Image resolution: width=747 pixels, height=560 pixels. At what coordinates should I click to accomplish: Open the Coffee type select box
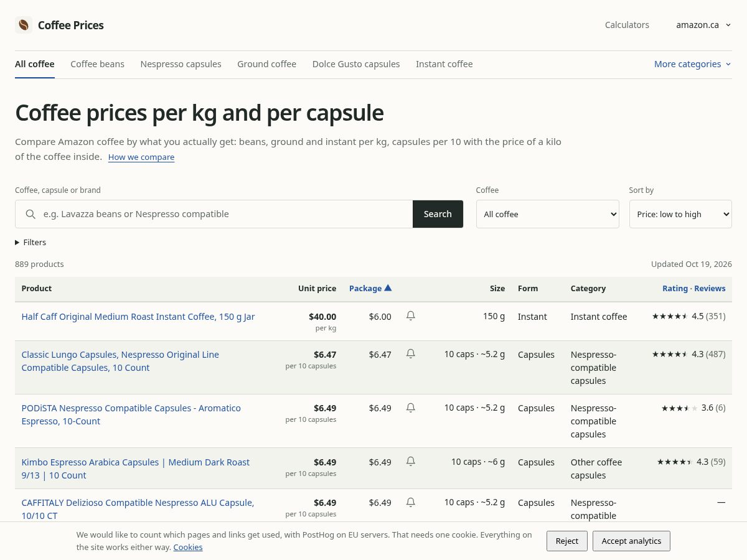pyautogui.click(x=548, y=214)
